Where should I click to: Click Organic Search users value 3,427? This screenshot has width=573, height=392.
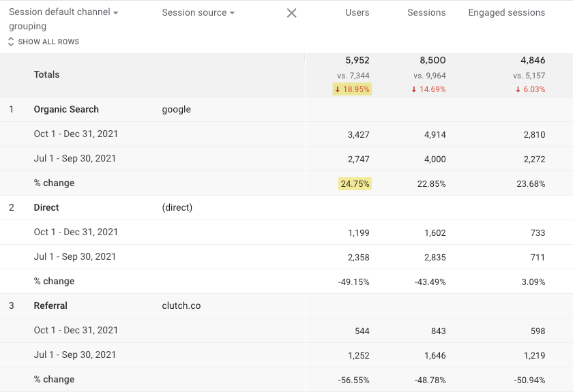pyautogui.click(x=358, y=134)
